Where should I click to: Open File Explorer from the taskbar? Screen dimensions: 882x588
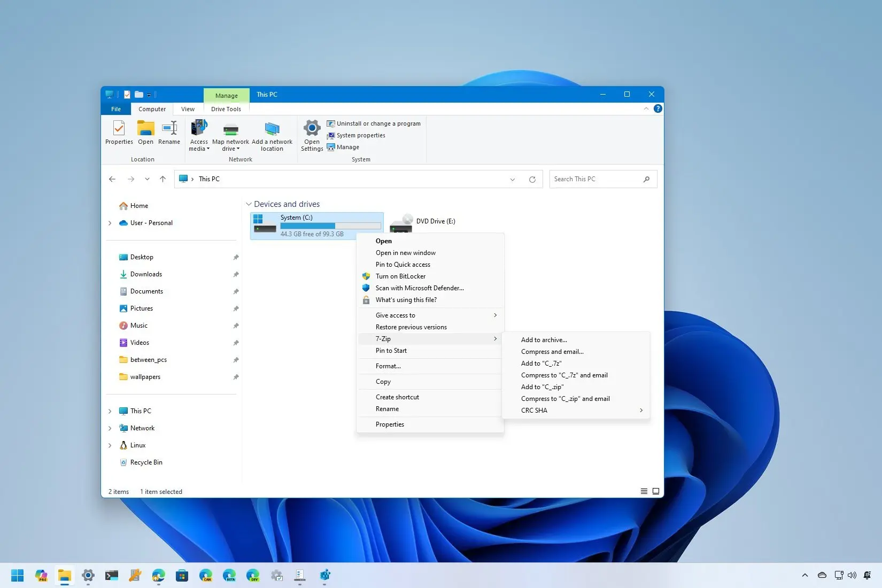pos(65,576)
